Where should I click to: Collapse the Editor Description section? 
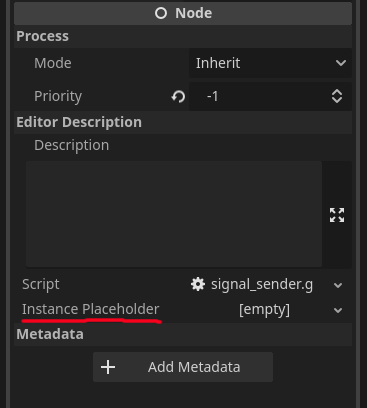[183, 122]
